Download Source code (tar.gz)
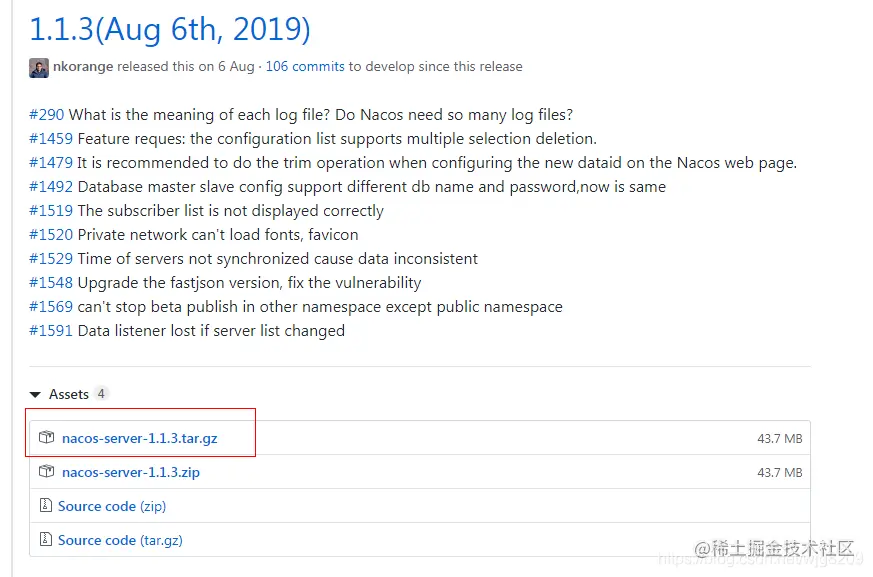 point(120,540)
